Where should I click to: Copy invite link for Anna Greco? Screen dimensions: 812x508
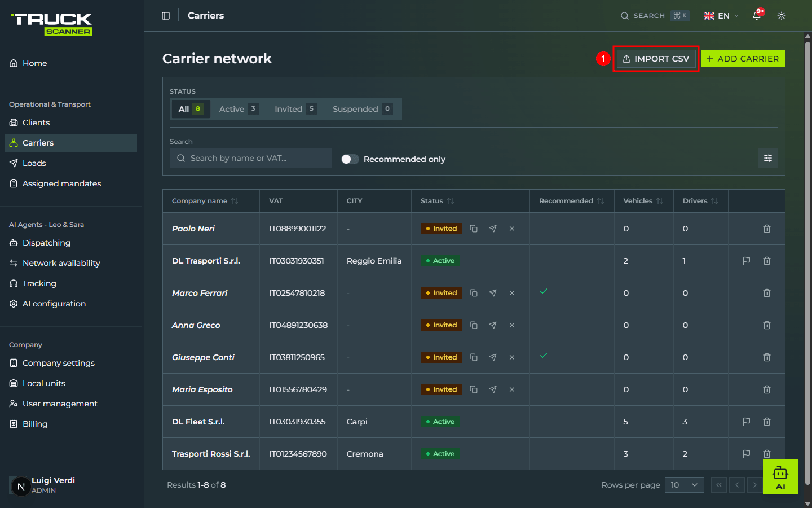(x=474, y=325)
